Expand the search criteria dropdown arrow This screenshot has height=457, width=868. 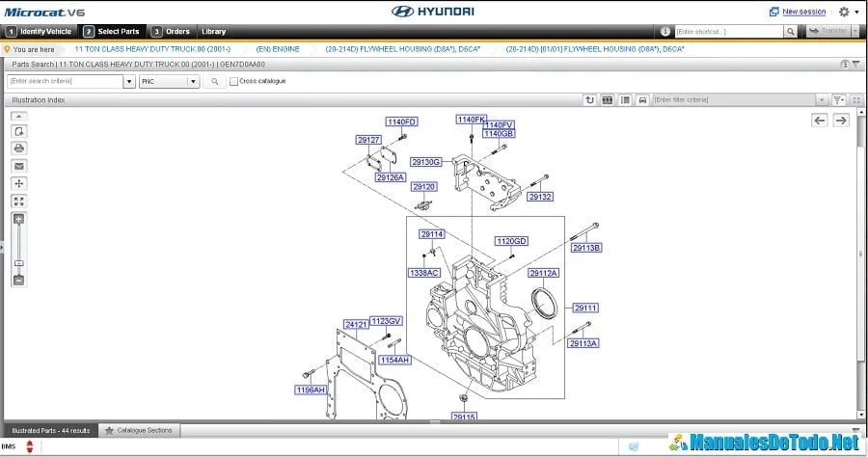(x=129, y=81)
